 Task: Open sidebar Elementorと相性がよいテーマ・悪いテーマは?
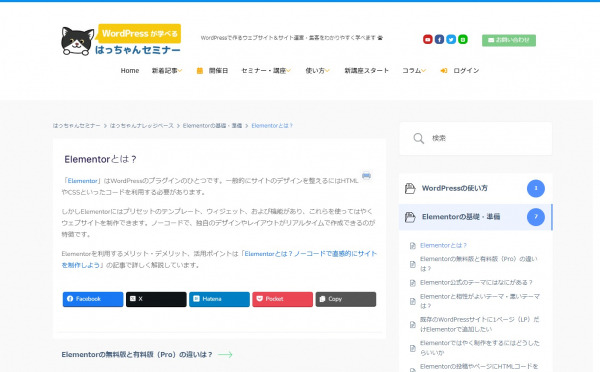479,301
